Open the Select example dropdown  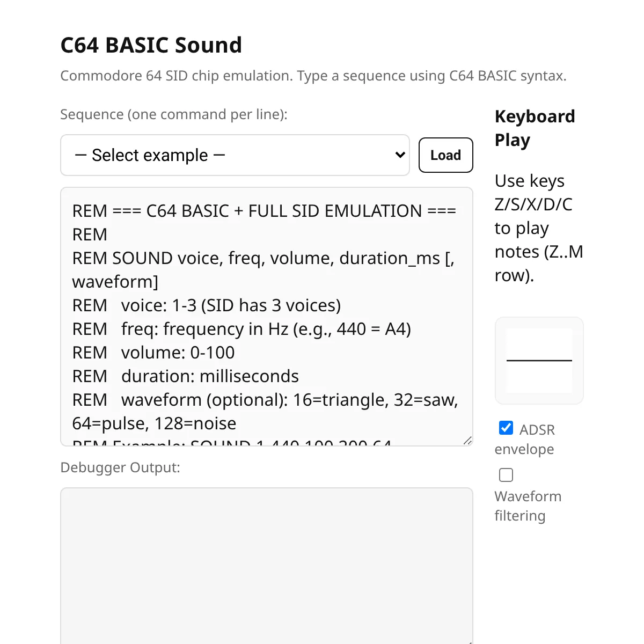tap(235, 155)
